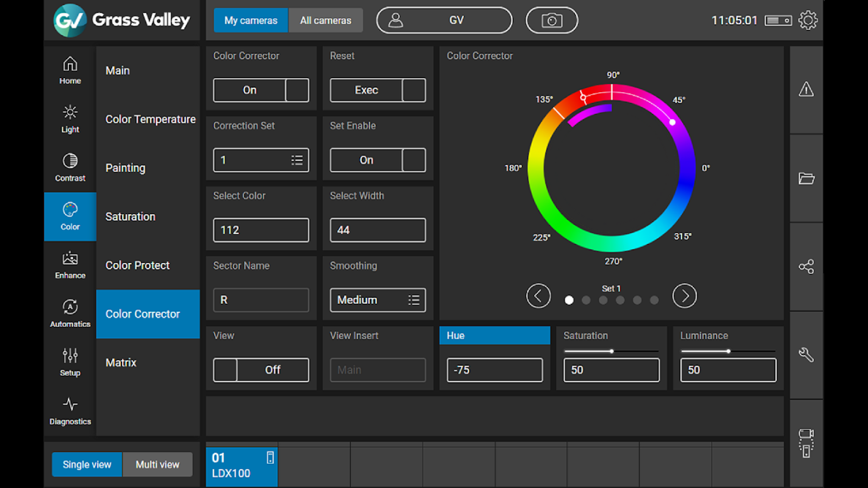Screen dimensions: 868x488
Task: Adjust the Saturation slider
Action: (x=612, y=351)
